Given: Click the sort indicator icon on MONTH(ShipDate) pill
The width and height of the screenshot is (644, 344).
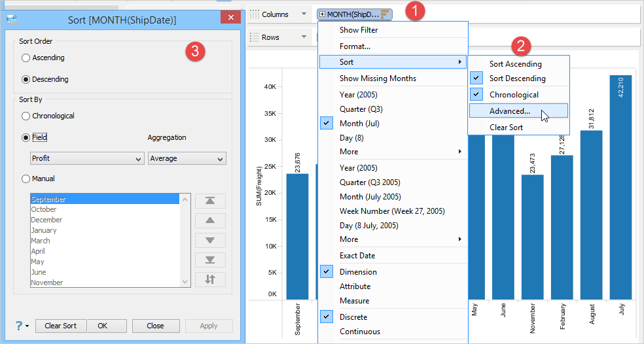Looking at the screenshot, I should (384, 14).
